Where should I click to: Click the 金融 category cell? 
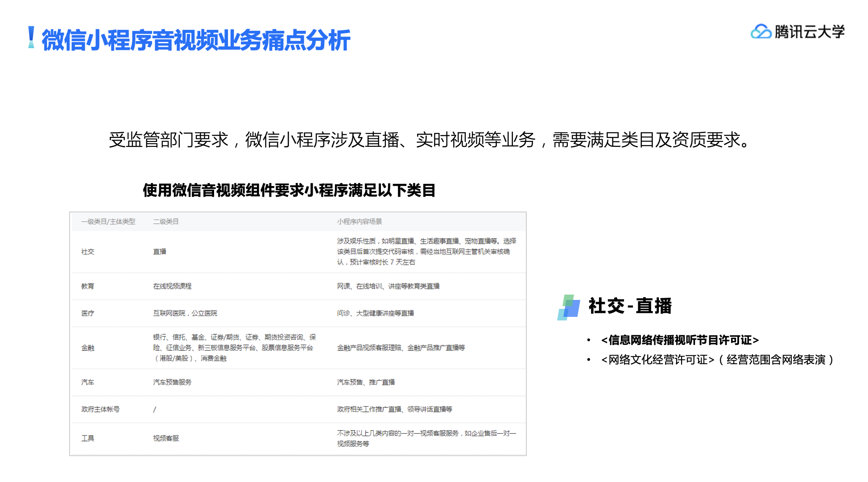(88, 348)
